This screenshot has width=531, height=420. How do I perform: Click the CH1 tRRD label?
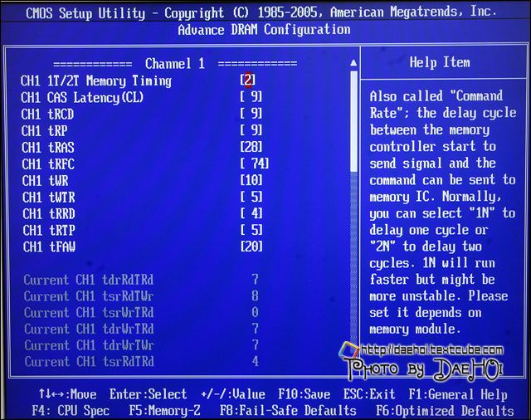tap(49, 213)
